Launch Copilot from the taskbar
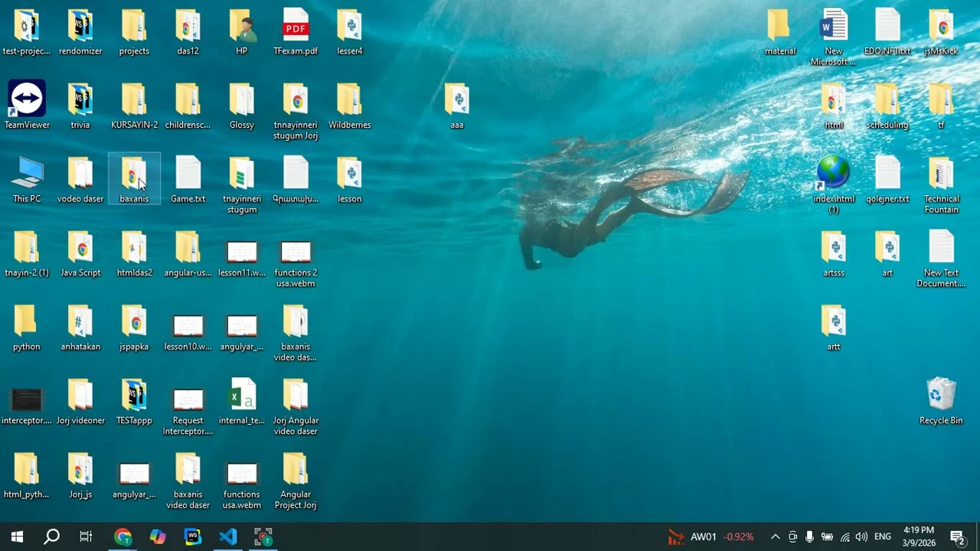Image resolution: width=980 pixels, height=551 pixels. [158, 536]
